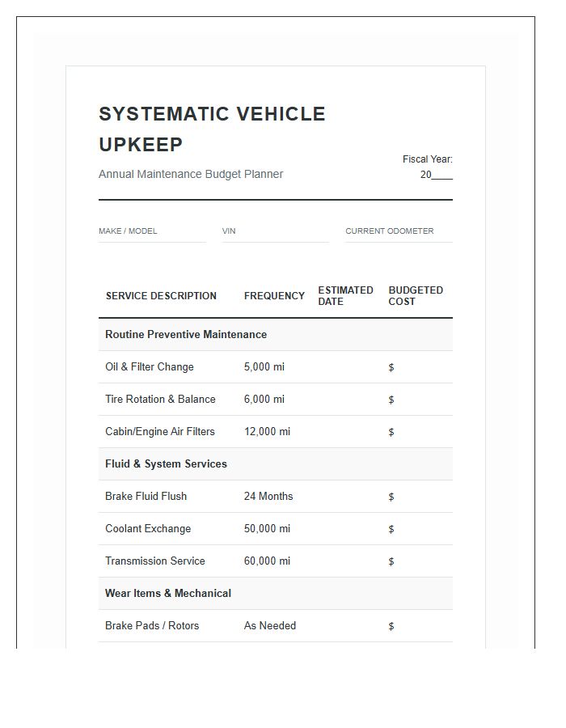Click the 'Wear Items & Mechanical' section heading
This screenshot has height=728, width=566.
pyautogui.click(x=168, y=594)
